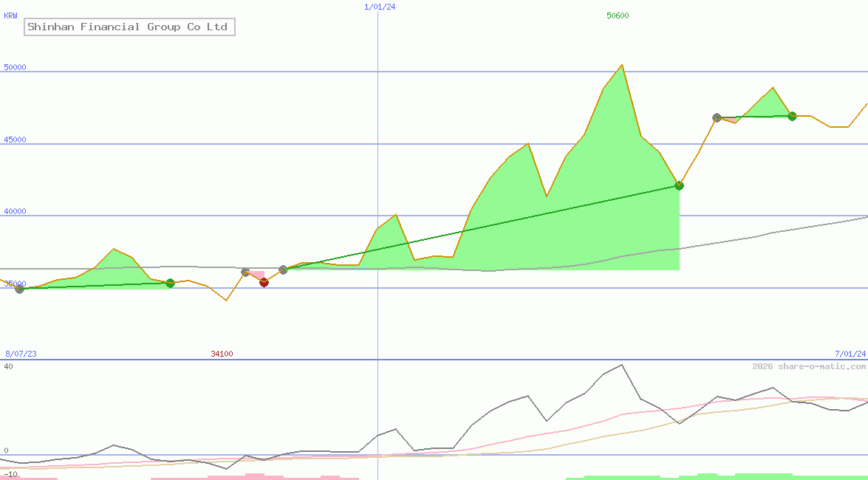This screenshot has width=868, height=480.
Task: Click the green marker ending the first trade
Action: (170, 283)
